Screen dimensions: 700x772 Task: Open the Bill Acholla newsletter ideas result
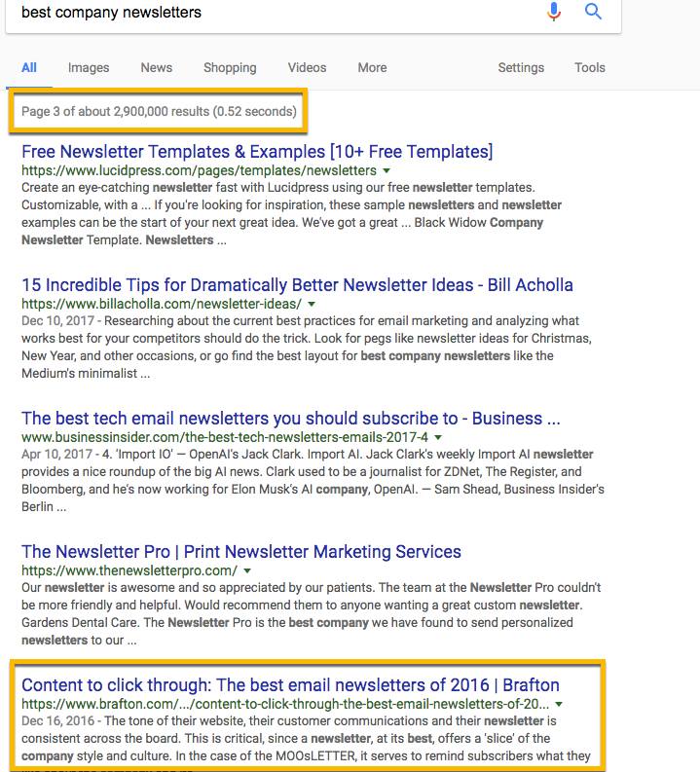click(297, 285)
